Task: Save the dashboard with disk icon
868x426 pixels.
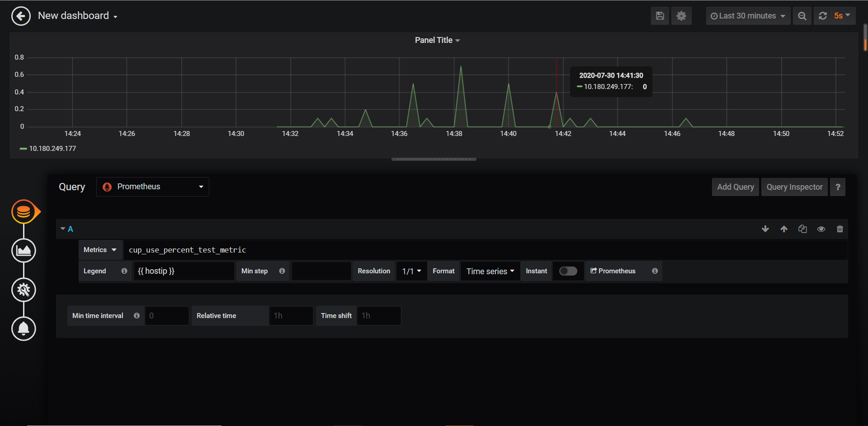Action: pos(660,16)
